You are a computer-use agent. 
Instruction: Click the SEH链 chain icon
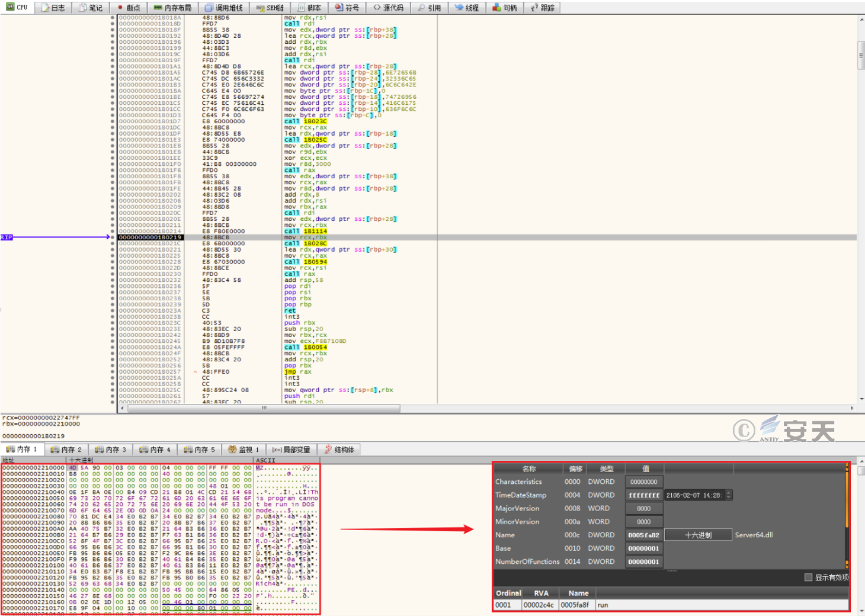260,8
